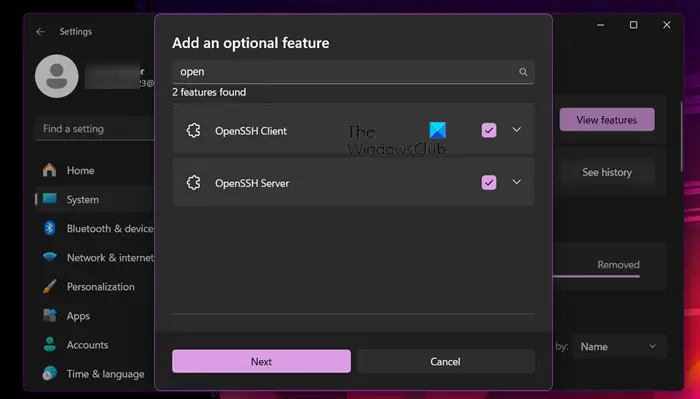Expand OpenSSH Server details chevron
The height and width of the screenshot is (399, 700).
tap(517, 182)
